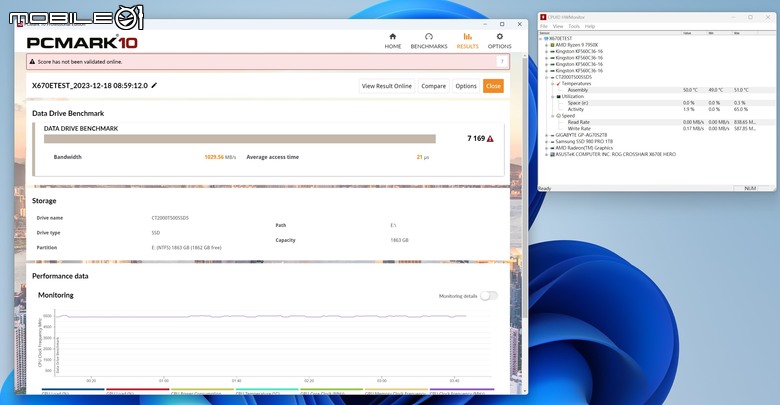
Task: Click the Options button beside Compare
Action: [x=466, y=86]
